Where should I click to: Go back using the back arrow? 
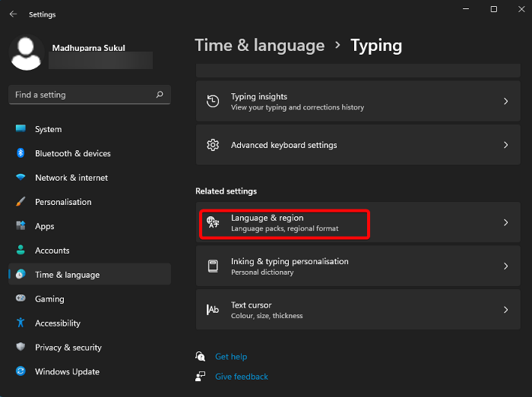tap(13, 14)
